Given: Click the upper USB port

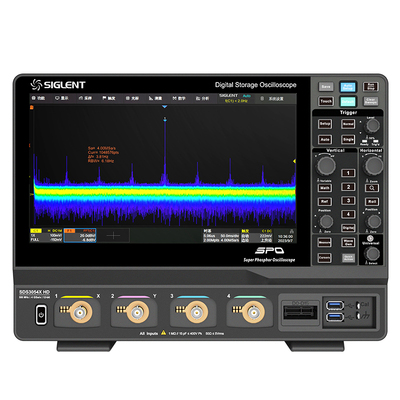Looking at the screenshot, I should point(335,305).
